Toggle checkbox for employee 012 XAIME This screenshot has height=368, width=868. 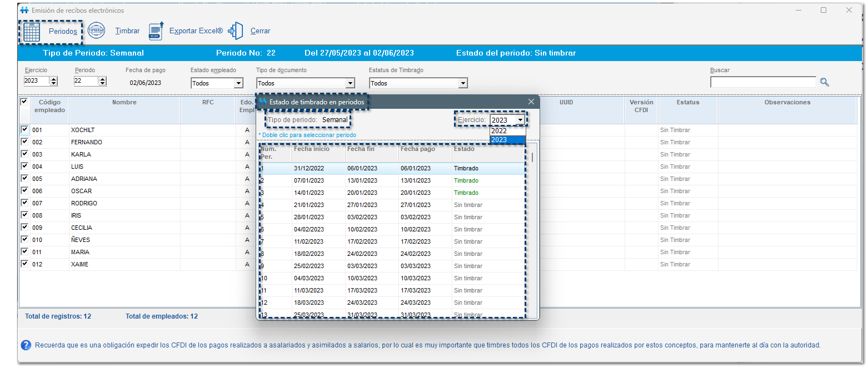coord(24,264)
